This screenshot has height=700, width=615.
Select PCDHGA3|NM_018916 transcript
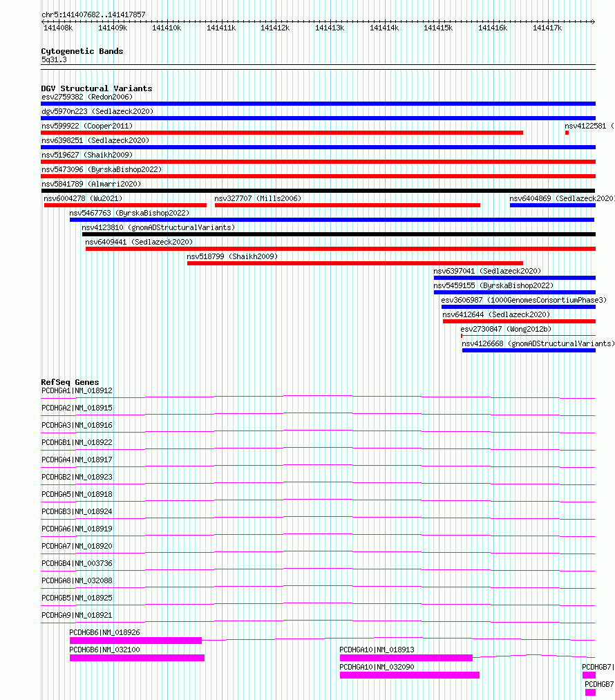[77, 425]
